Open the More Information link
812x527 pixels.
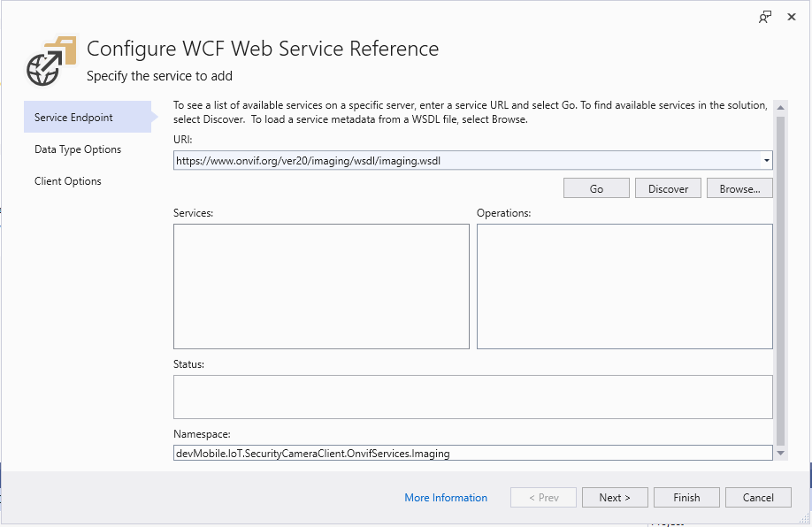(446, 498)
